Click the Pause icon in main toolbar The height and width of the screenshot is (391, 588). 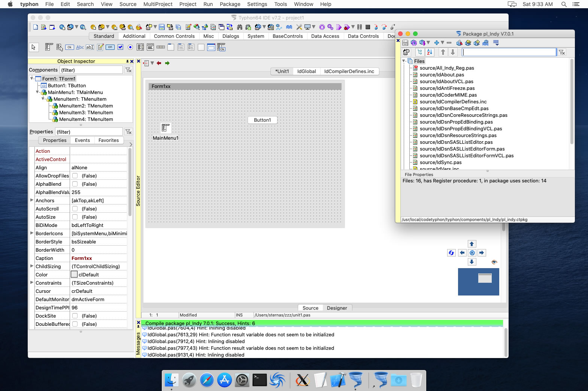(360, 27)
